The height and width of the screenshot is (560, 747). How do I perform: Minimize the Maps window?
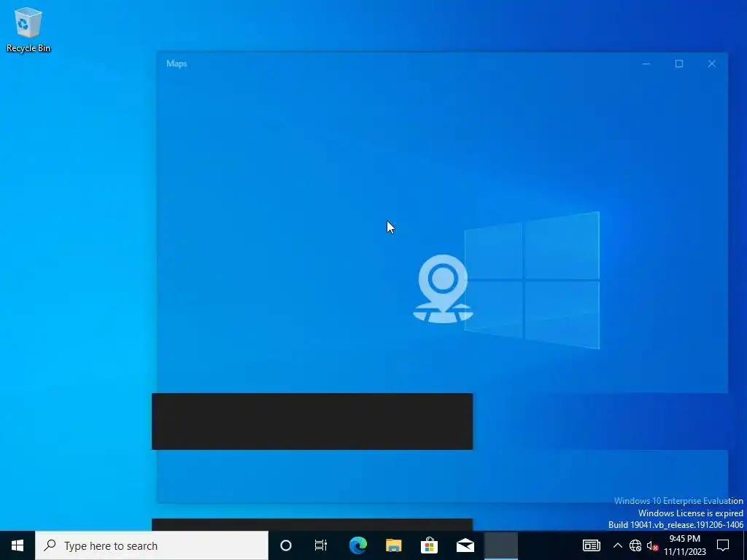coord(646,64)
